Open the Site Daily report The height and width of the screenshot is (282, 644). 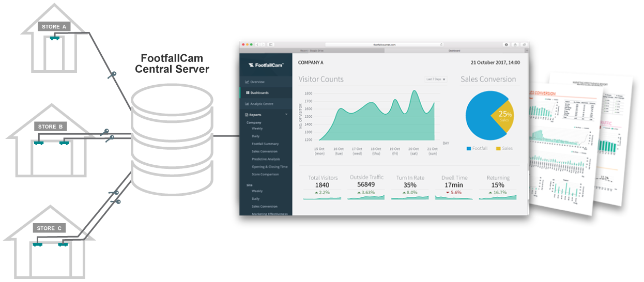(255, 199)
